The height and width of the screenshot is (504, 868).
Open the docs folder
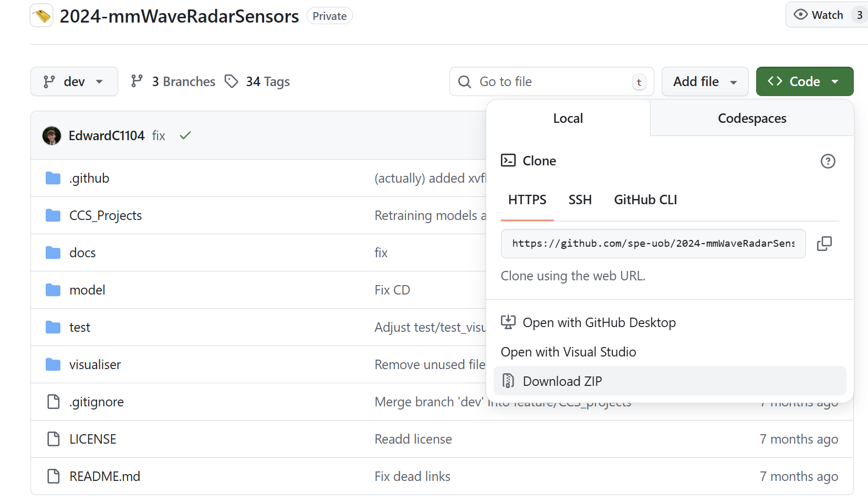click(x=82, y=253)
